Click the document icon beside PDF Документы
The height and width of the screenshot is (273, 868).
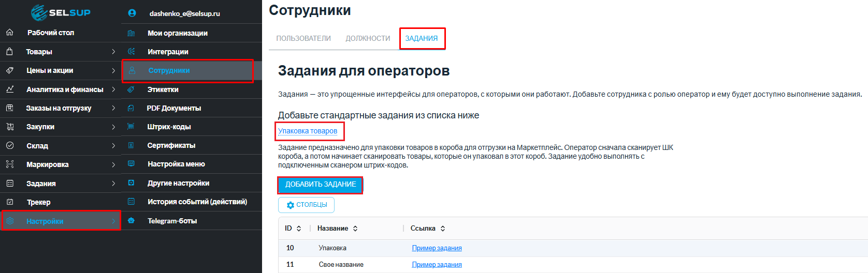point(132,108)
